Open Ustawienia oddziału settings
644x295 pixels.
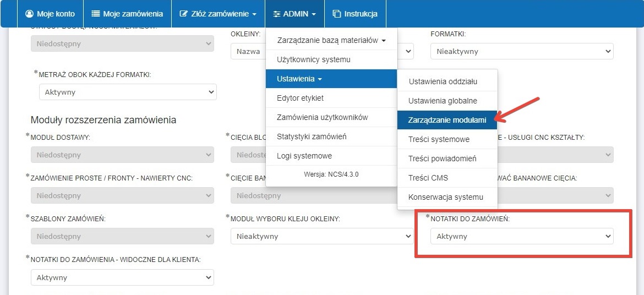(443, 81)
